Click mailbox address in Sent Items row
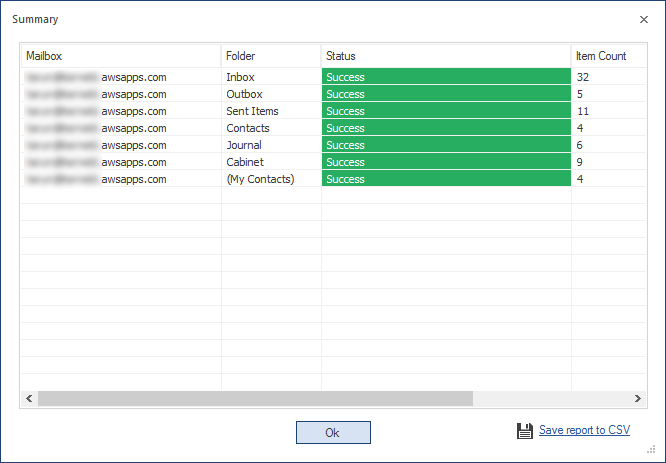This screenshot has width=666, height=463. click(x=121, y=111)
